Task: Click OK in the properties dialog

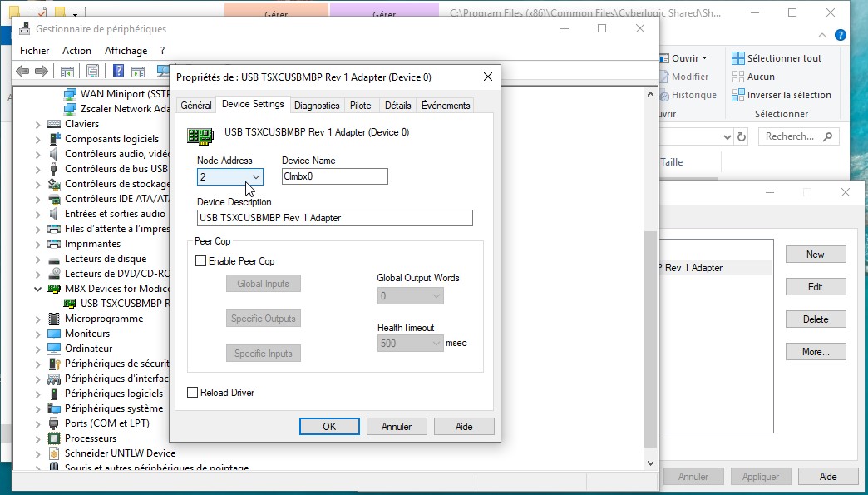Action: click(x=329, y=426)
